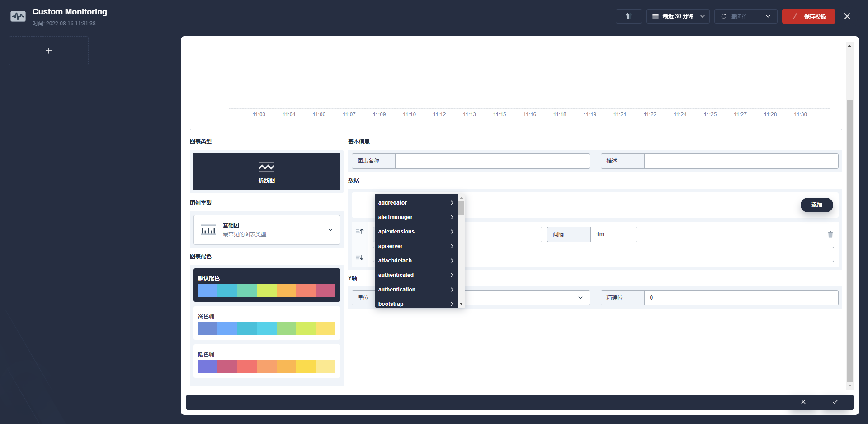
Task: Expand the 基础图 legend type dropdown
Action: point(267,230)
